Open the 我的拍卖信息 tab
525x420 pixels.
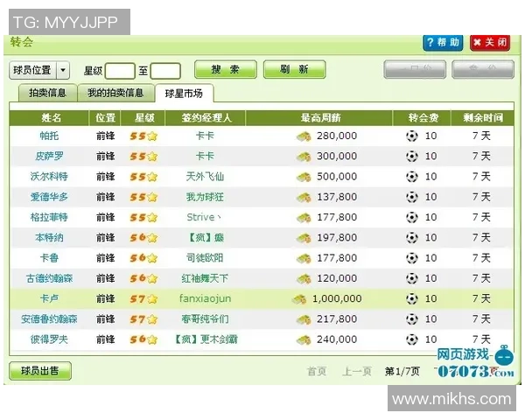[115, 93]
